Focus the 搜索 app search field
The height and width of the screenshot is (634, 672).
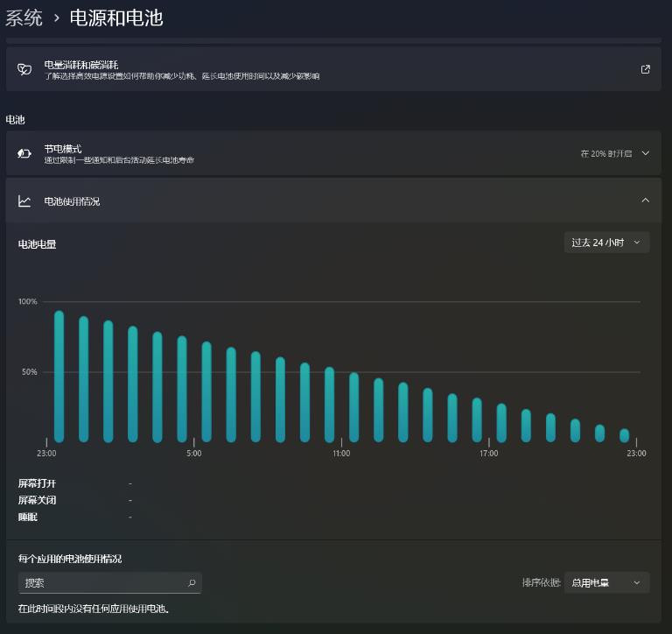tap(101, 583)
